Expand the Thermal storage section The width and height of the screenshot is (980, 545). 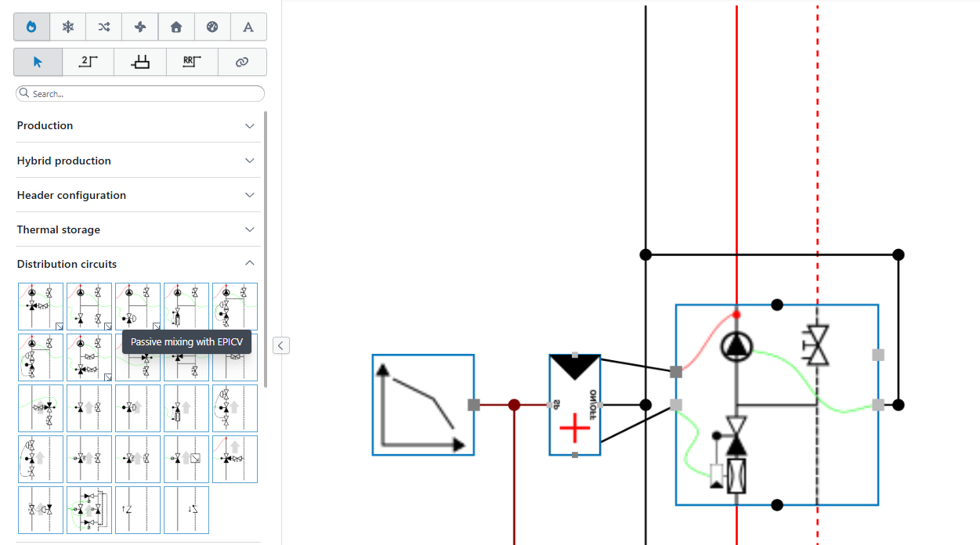coord(138,229)
